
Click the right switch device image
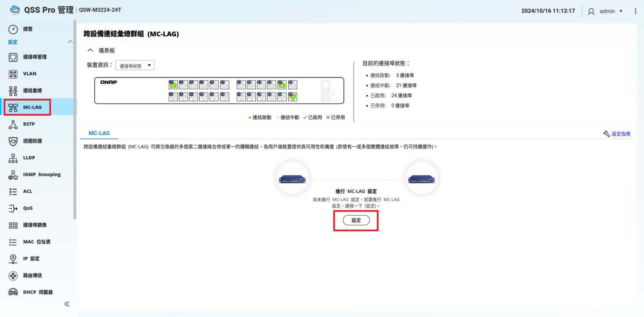coord(421,179)
